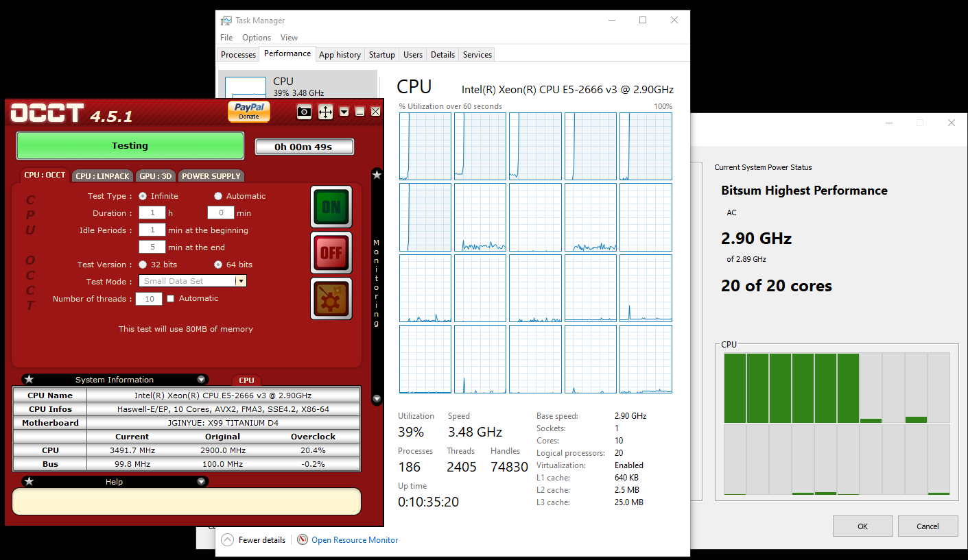Switch to the Details tab
968x560 pixels.
click(x=442, y=55)
